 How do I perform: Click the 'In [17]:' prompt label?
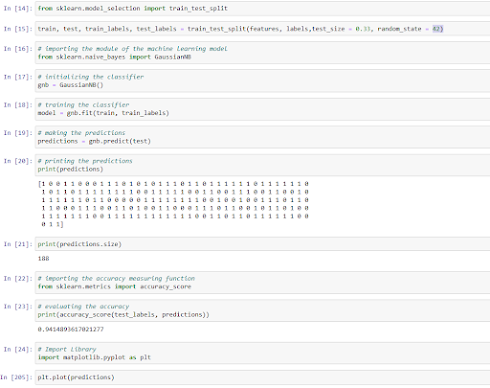(x=18, y=77)
